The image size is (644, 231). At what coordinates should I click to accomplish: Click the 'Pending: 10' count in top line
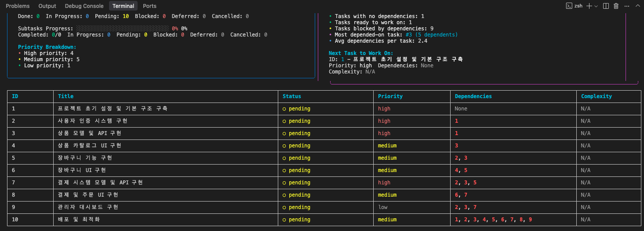pyautogui.click(x=112, y=16)
